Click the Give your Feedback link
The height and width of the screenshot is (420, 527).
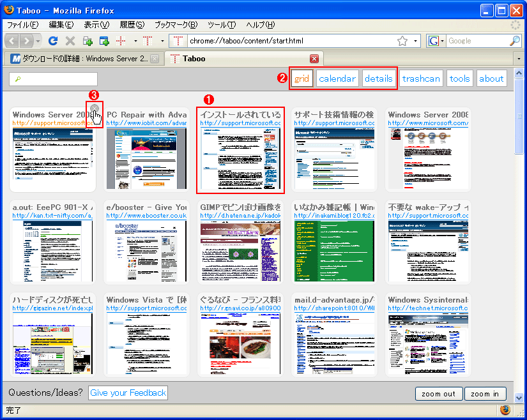pos(128,393)
